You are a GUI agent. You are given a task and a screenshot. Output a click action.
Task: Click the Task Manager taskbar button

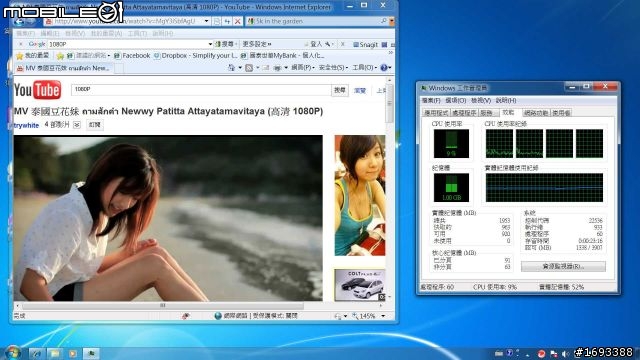click(91, 353)
